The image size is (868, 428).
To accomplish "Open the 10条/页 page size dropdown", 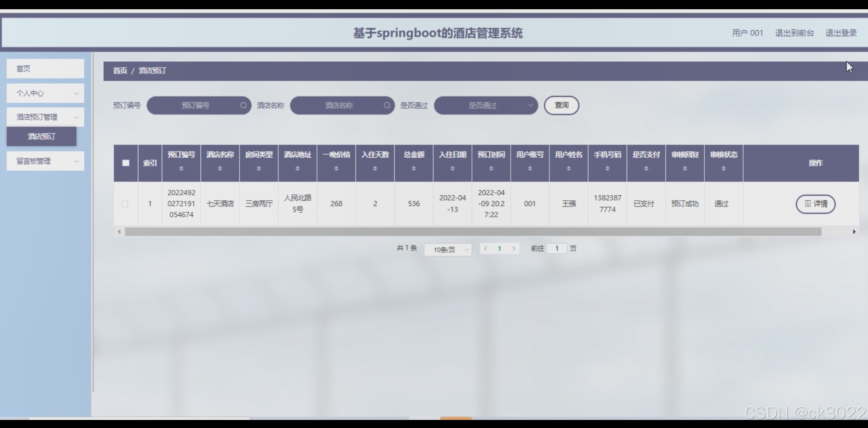I will tap(448, 250).
